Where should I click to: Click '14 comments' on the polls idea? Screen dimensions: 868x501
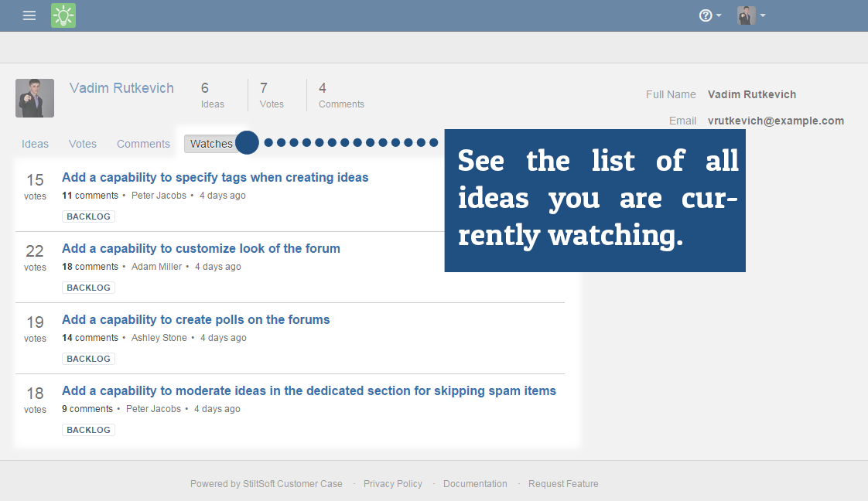(x=91, y=337)
